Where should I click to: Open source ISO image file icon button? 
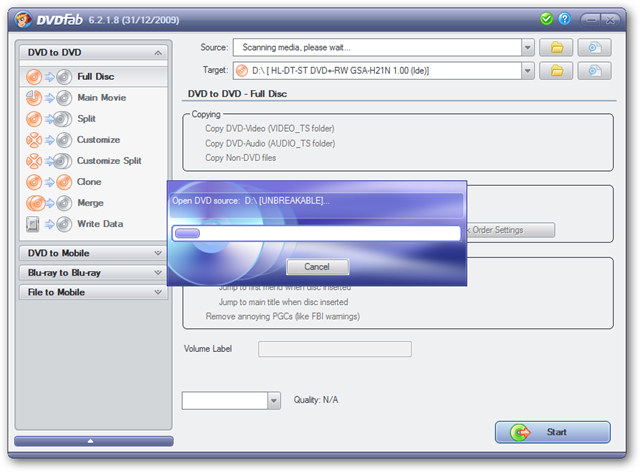pyautogui.click(x=595, y=47)
